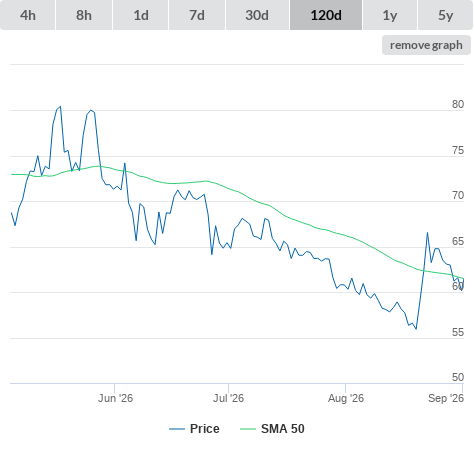Click the 80 price axis label

458,104
